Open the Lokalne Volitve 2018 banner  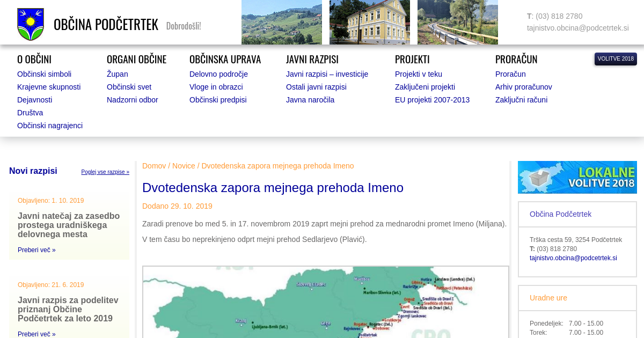[x=577, y=177]
